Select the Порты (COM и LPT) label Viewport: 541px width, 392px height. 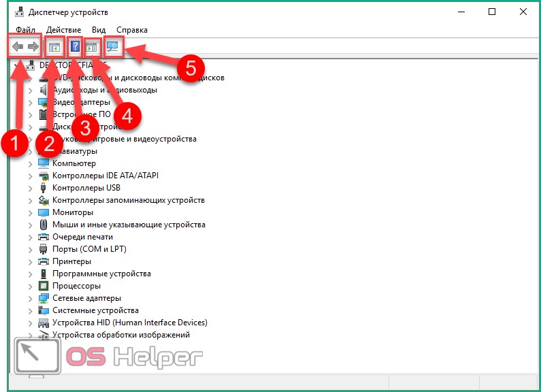89,249
